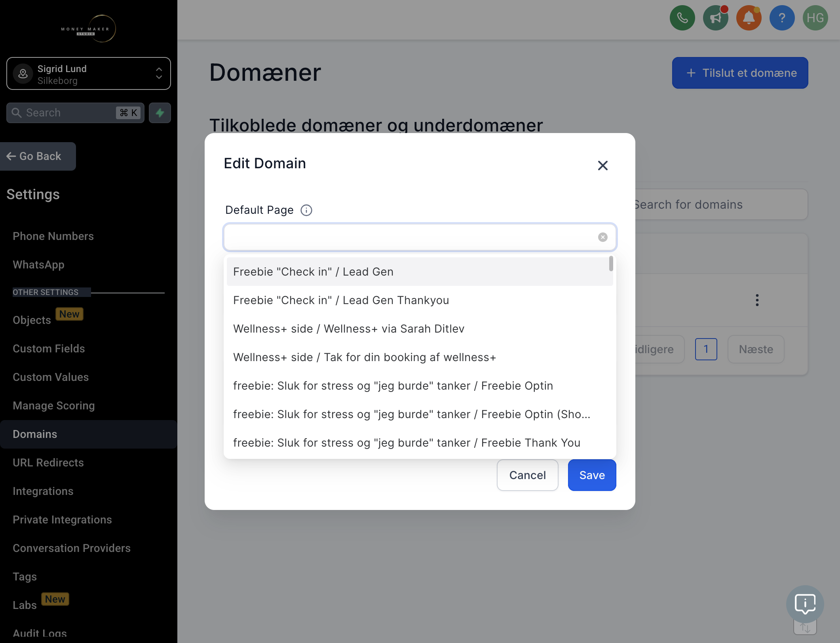Click the Næste pagination button
Viewport: 840px width, 643px height.
756,349
